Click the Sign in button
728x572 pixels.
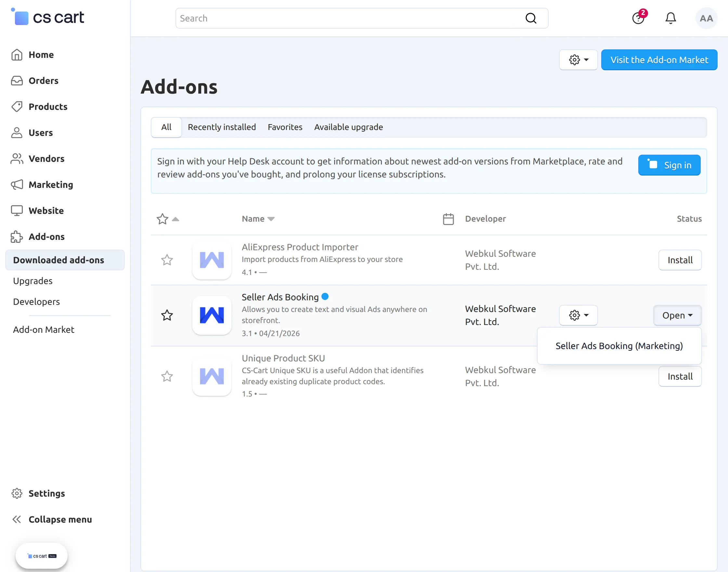[x=669, y=165]
